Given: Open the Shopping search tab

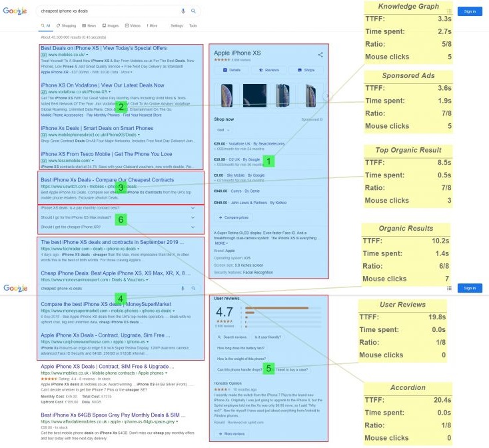Looking at the screenshot, I should click(66, 25).
